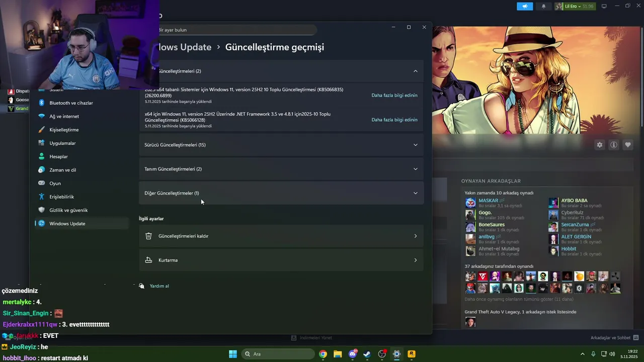Viewport: 644px width, 362px height.
Task: Open Discord from taskbar
Action: (353, 354)
